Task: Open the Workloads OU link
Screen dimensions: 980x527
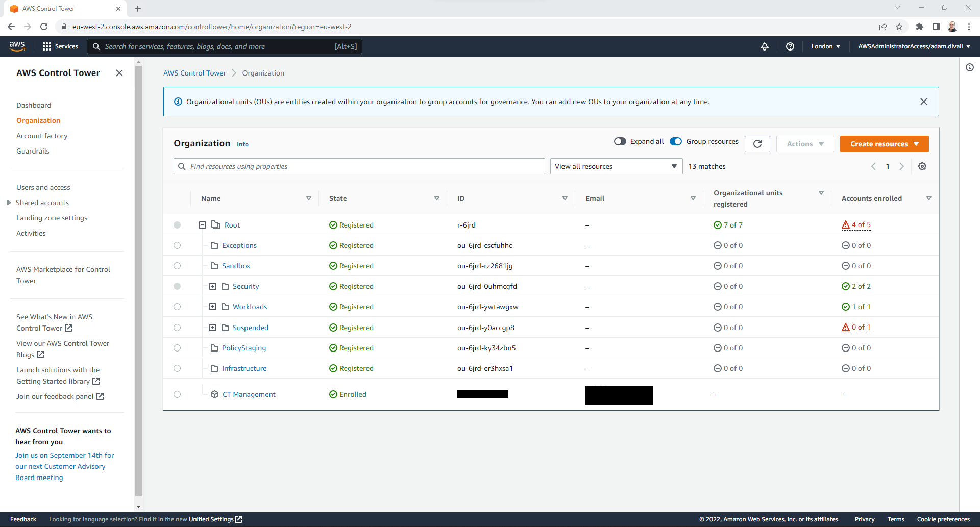Action: [x=250, y=307]
